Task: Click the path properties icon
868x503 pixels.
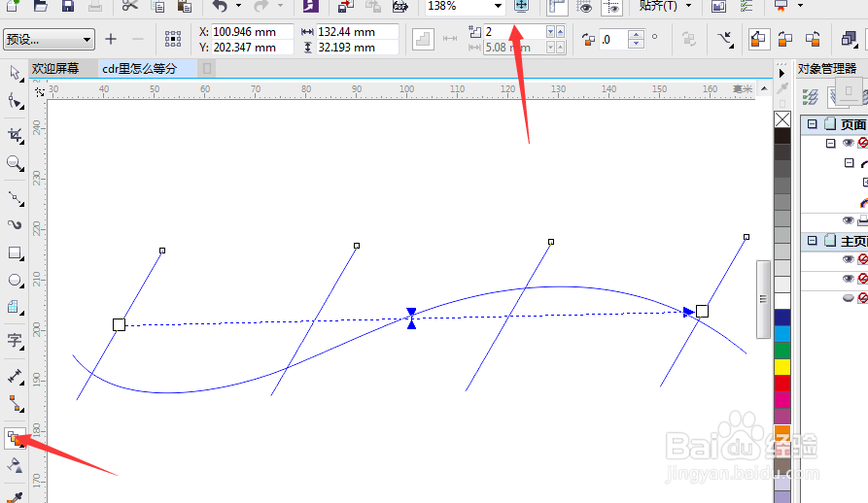Action: 725,39
